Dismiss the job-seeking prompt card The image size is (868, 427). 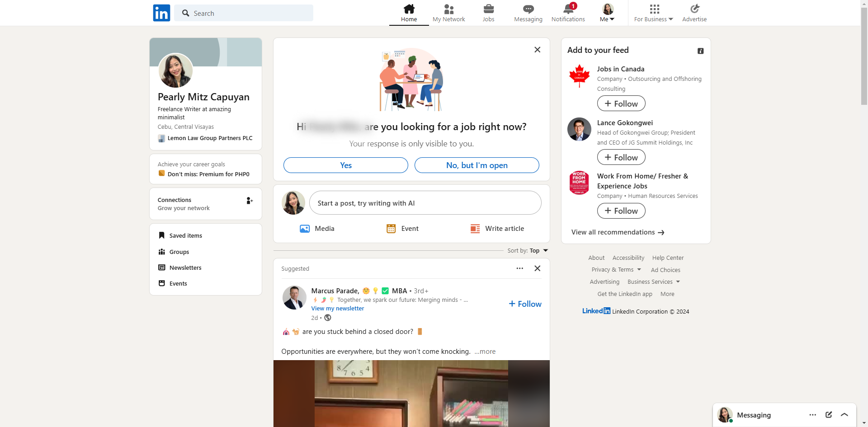click(538, 50)
